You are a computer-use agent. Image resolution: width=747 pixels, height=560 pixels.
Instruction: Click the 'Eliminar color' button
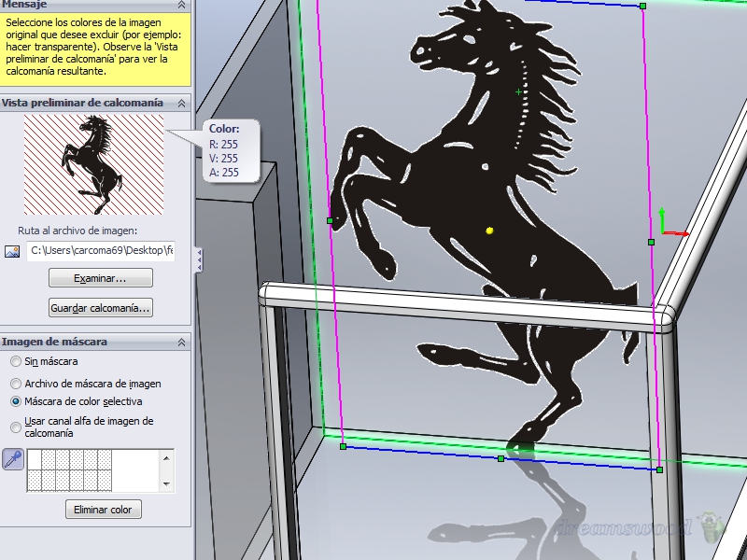click(104, 510)
